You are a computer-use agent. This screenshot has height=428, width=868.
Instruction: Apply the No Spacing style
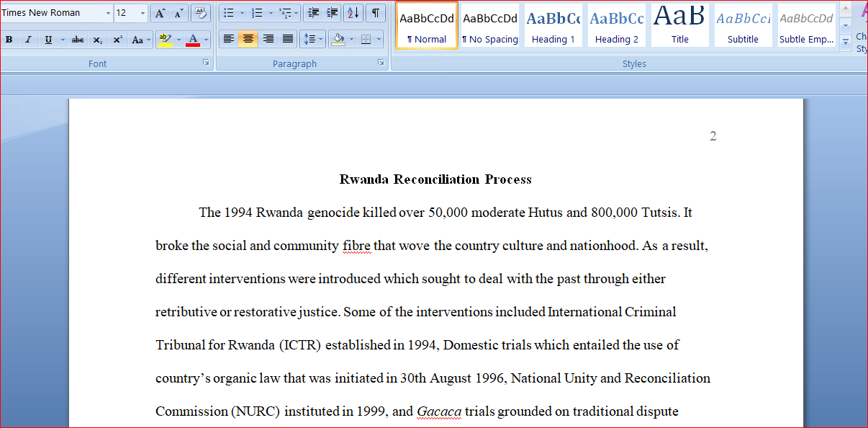(x=490, y=26)
